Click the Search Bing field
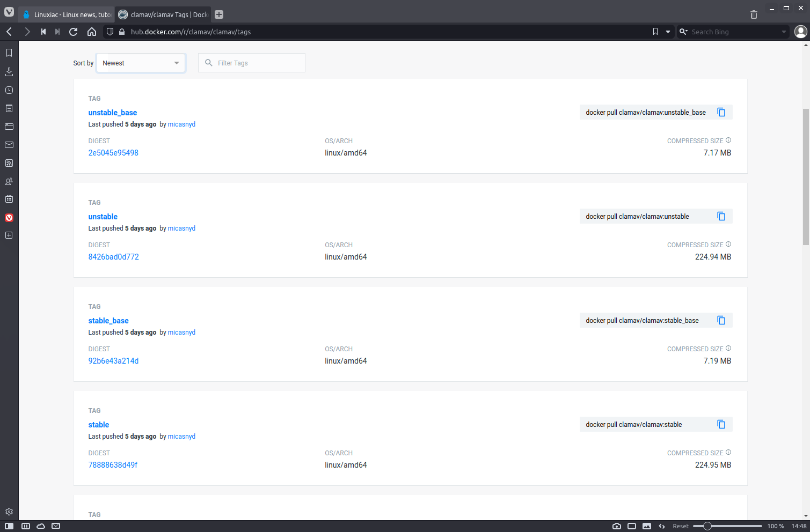 point(734,32)
